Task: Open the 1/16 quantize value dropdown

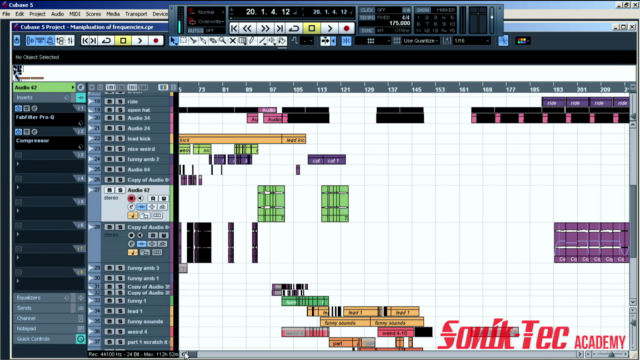Action: [471, 41]
